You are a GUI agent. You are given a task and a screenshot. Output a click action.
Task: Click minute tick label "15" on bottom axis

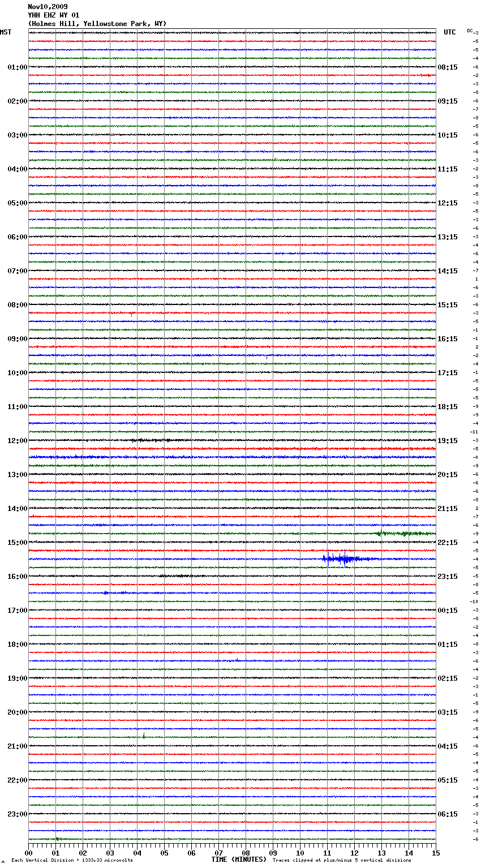436,853
